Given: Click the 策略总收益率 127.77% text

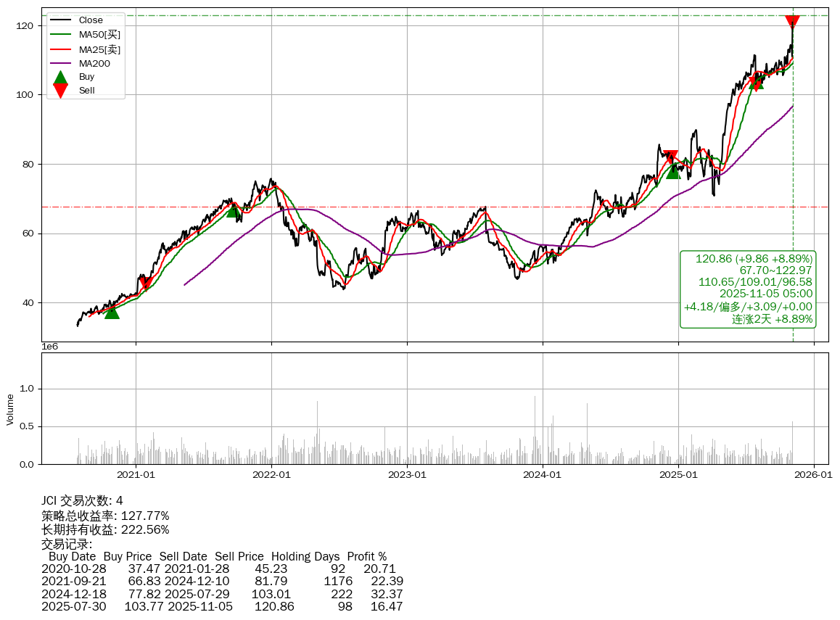Looking at the screenshot, I should (105, 516).
